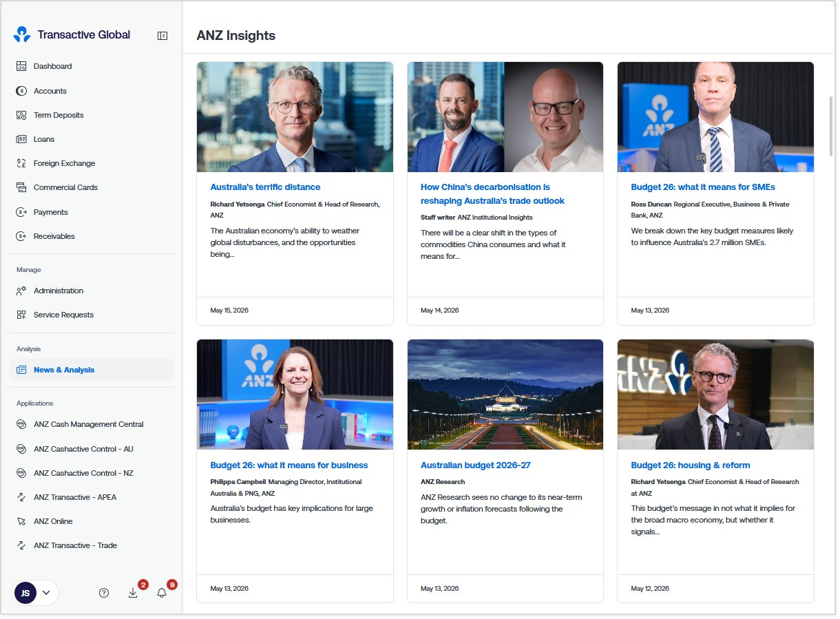Open 'Australian budget 2026-27' article
The width and height of the screenshot is (840, 619).
476,465
